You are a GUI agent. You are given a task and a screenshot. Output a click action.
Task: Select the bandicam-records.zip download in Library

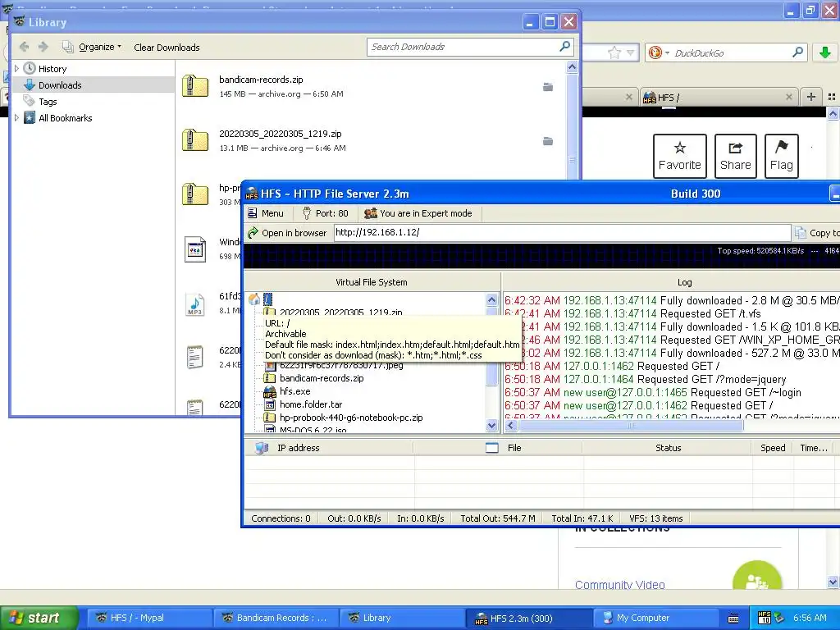(370, 86)
